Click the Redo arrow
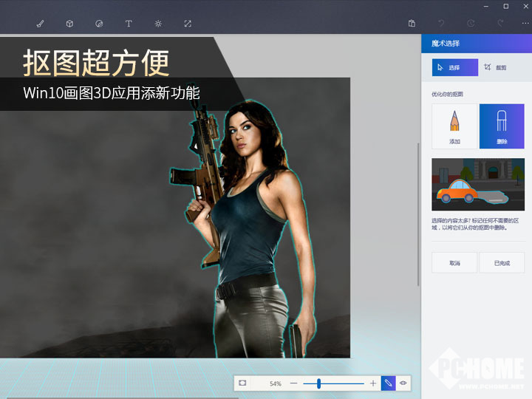The height and width of the screenshot is (399, 532). click(x=500, y=24)
